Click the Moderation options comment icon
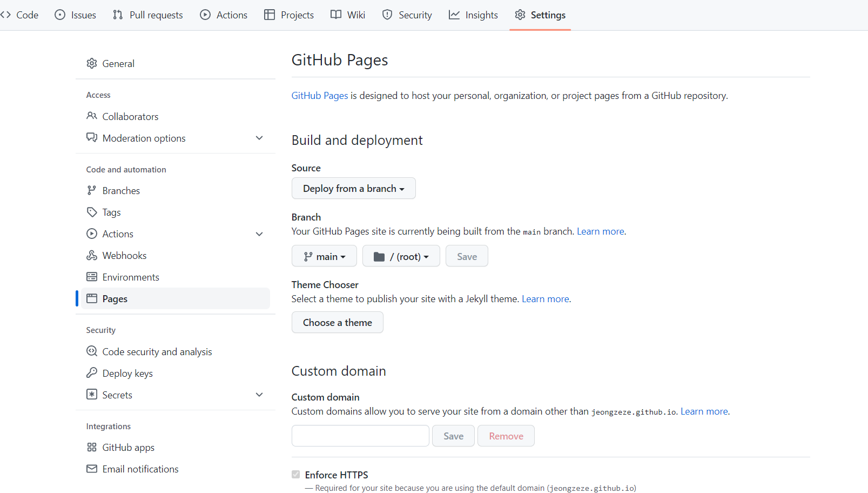The image size is (868, 493). [92, 138]
